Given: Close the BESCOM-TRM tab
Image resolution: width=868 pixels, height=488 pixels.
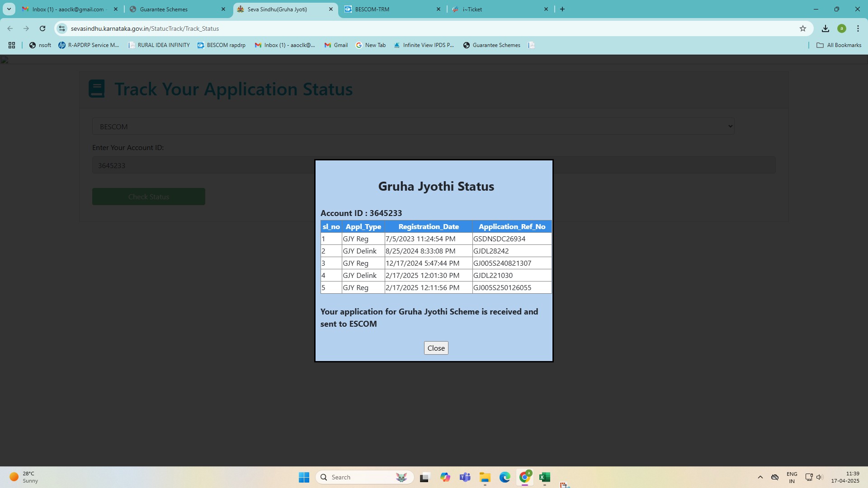Looking at the screenshot, I should coord(439,9).
